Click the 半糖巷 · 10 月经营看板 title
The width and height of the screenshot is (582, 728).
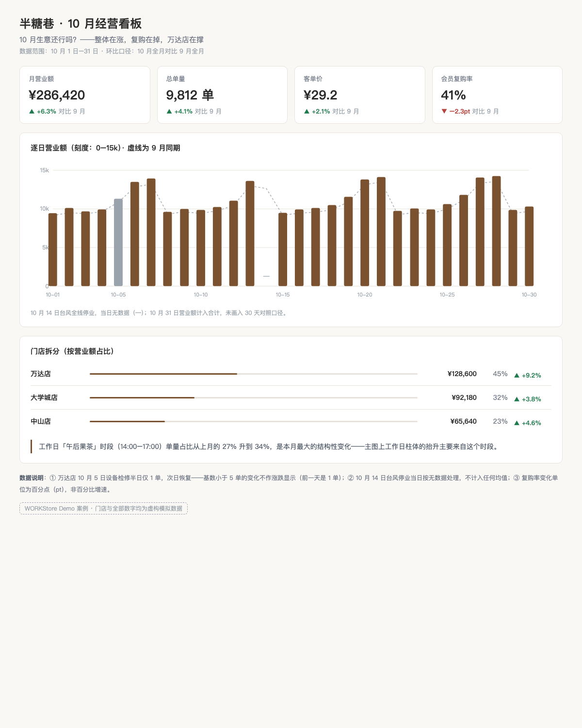coord(81,24)
